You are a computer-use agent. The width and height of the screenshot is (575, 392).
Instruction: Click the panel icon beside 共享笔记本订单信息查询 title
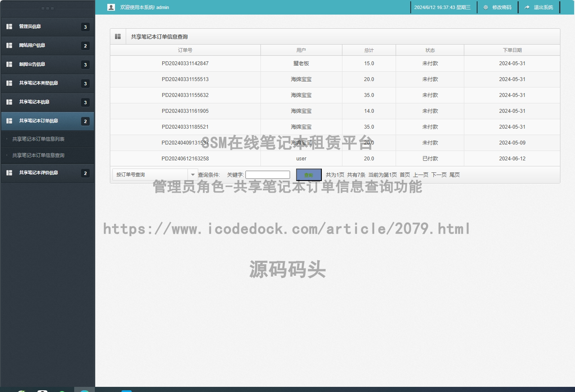[x=118, y=36]
